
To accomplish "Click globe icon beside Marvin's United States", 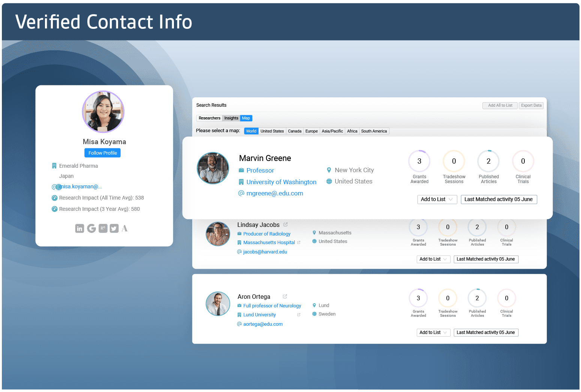I will [329, 181].
